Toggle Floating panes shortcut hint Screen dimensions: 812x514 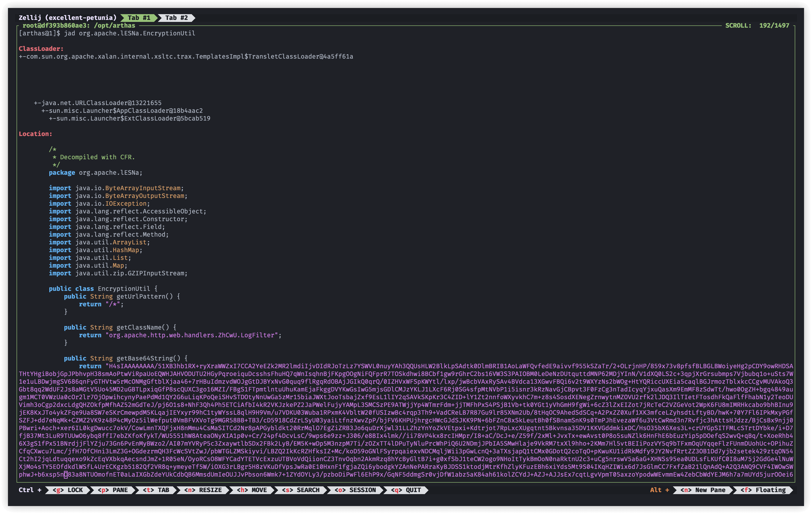[763, 490]
